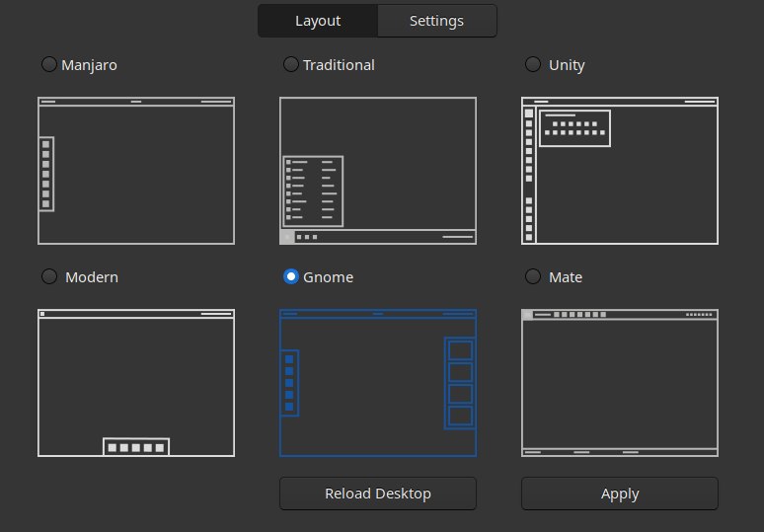Screen dimensions: 764x532
Task: Click the Manjaro layout preview thumbnail
Action: click(136, 171)
